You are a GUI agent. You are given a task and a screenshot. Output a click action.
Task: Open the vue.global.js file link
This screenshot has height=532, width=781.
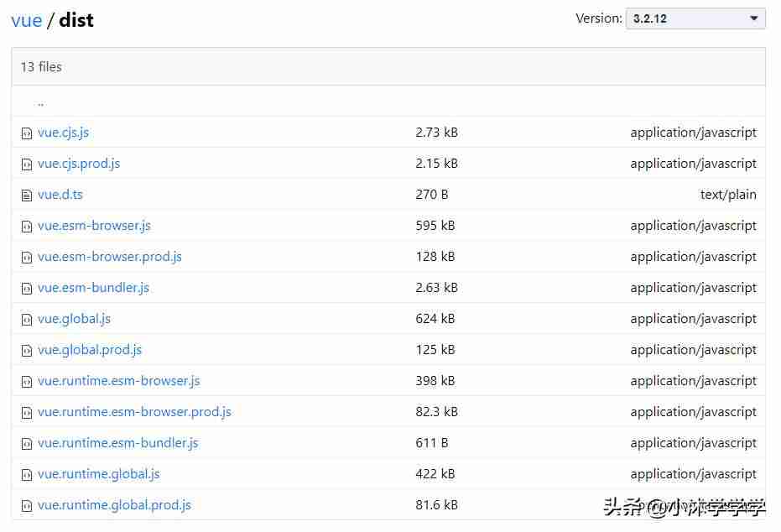coord(74,319)
